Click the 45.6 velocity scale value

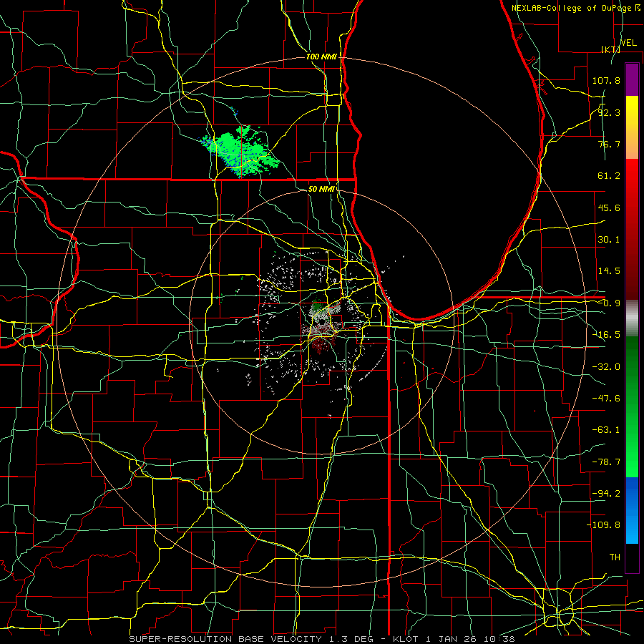pyautogui.click(x=609, y=208)
